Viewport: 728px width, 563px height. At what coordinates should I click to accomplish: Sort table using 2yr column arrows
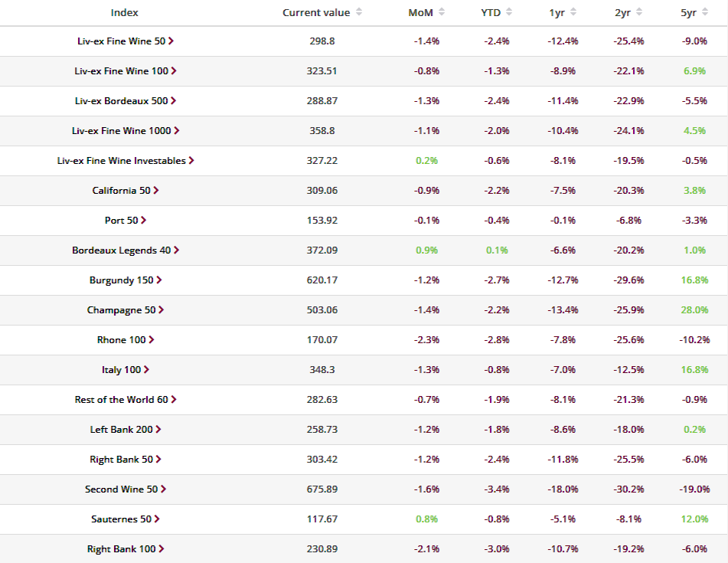point(639,12)
